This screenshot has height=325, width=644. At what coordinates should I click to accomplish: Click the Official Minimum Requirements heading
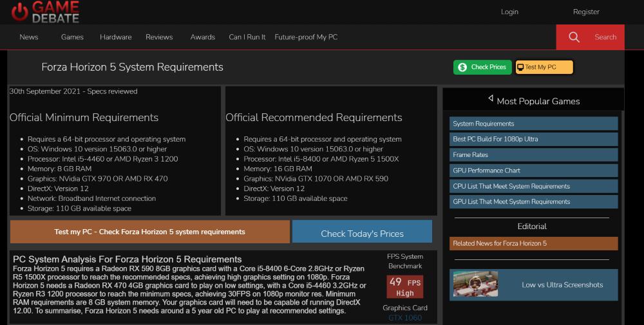(x=84, y=117)
